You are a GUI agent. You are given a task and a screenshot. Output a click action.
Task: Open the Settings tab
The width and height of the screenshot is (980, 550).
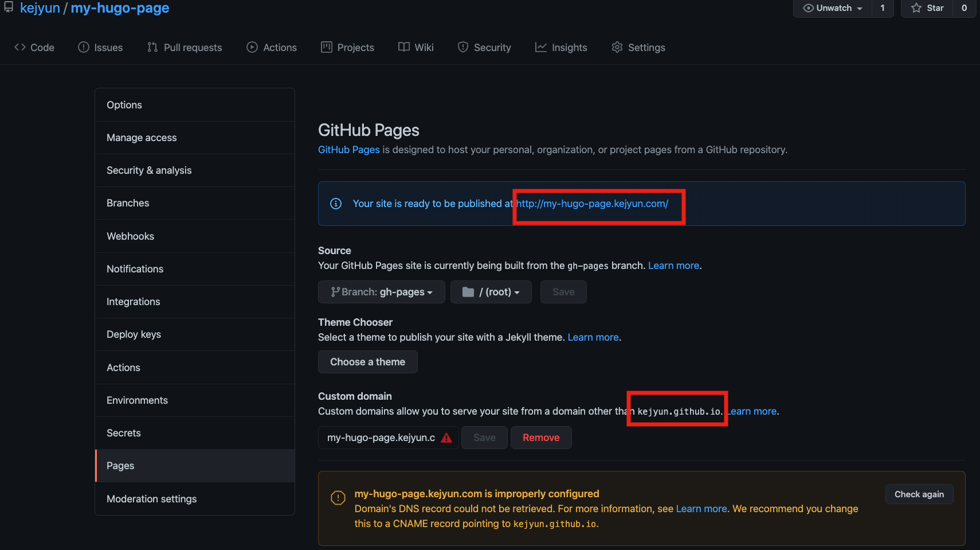click(x=638, y=48)
